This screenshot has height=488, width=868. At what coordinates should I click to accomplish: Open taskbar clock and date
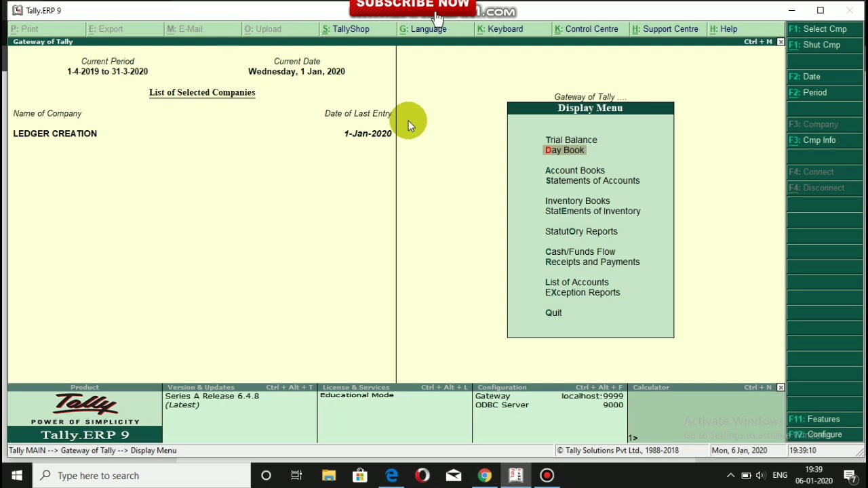[814, 475]
